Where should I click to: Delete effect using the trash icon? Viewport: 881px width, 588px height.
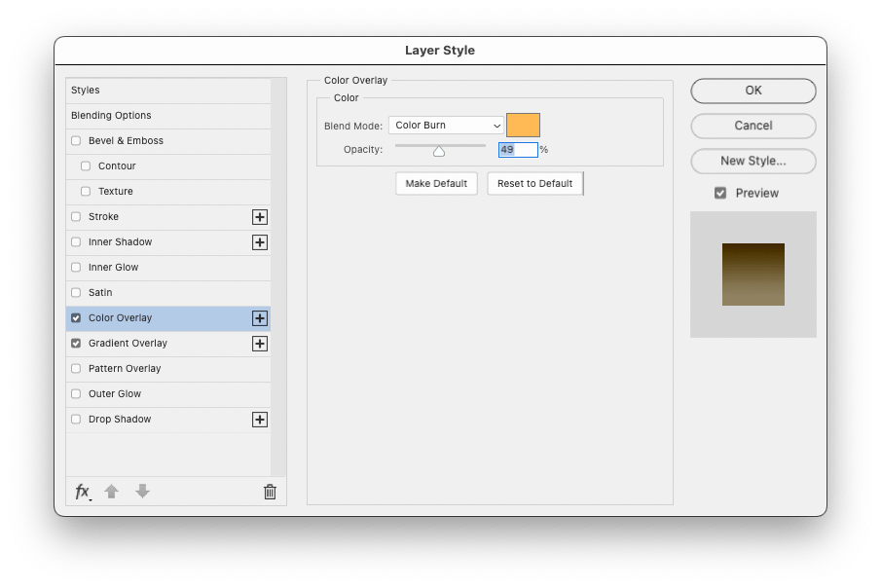point(270,492)
